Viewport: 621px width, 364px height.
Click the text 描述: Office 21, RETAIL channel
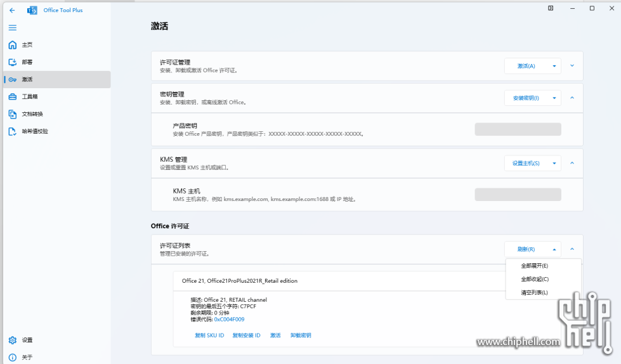(229, 300)
